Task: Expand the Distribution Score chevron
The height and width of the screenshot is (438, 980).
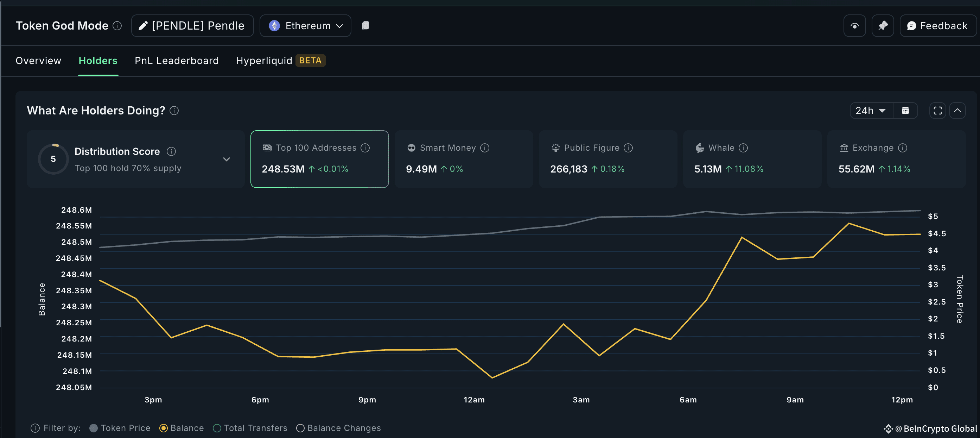Action: tap(227, 159)
